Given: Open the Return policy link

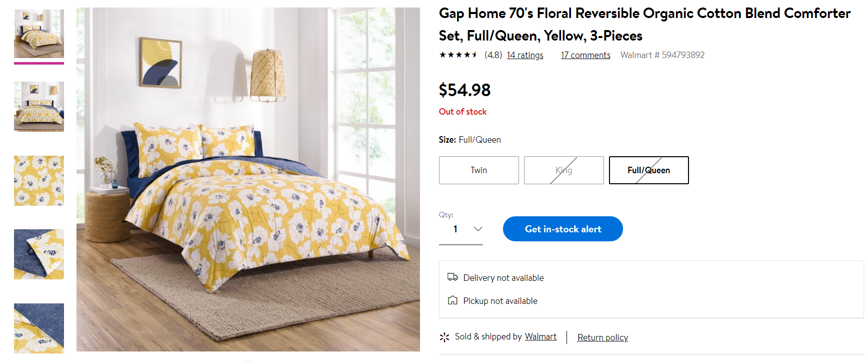Looking at the screenshot, I should point(602,337).
